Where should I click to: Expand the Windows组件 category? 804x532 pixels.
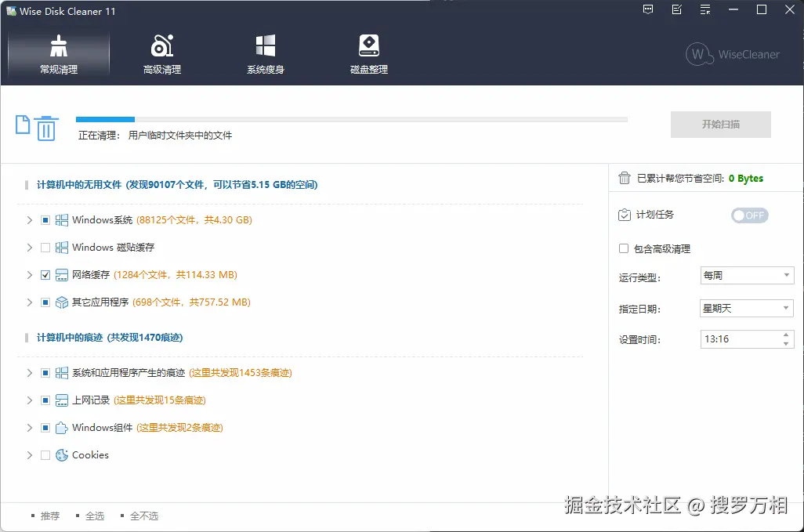[29, 428]
